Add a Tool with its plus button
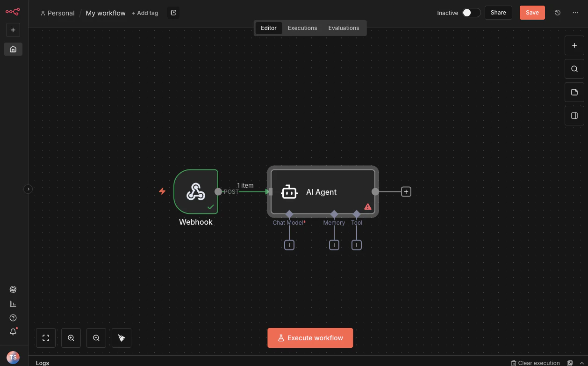This screenshot has height=366, width=588. click(x=357, y=245)
